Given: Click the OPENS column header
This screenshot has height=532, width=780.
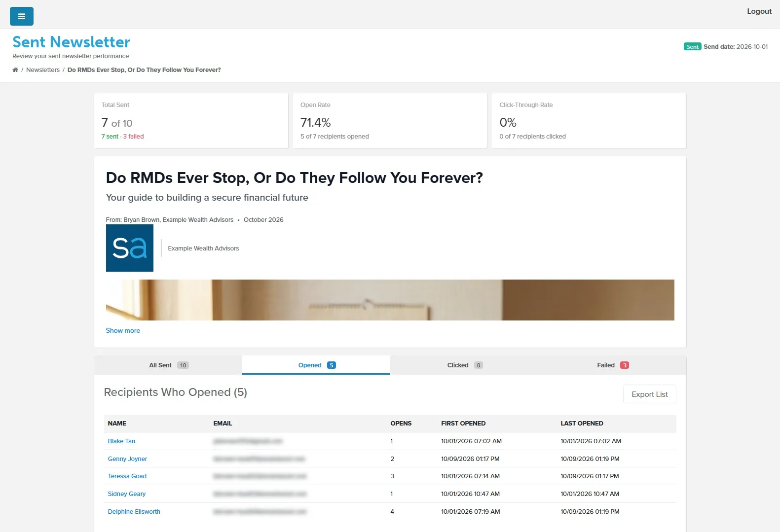Looking at the screenshot, I should point(401,424).
